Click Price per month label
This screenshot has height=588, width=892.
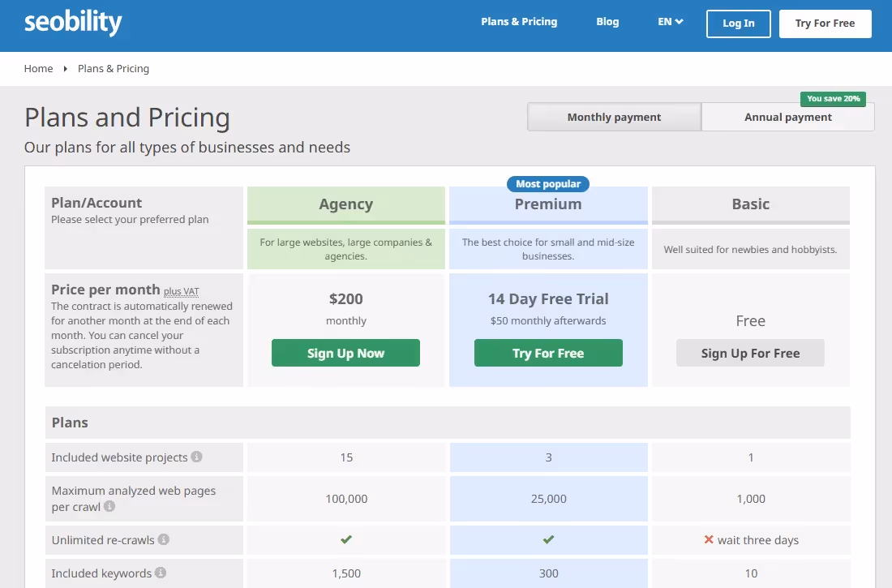pyautogui.click(x=105, y=290)
